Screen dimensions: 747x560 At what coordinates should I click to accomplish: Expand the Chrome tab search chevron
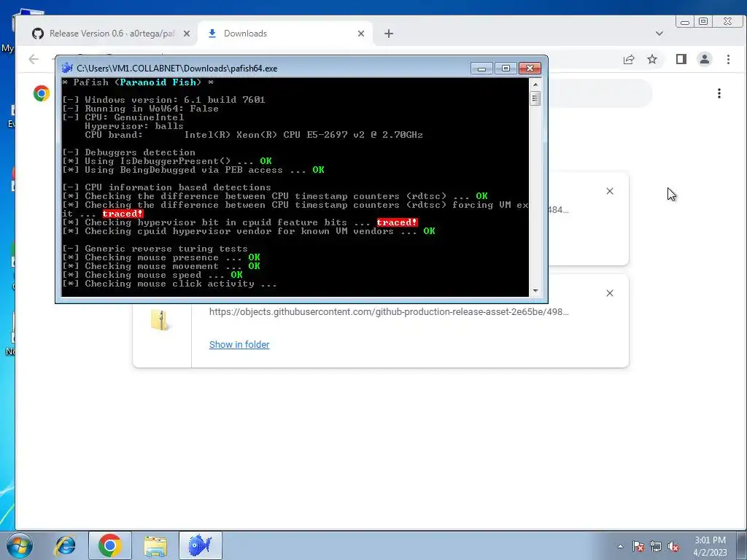659,34
